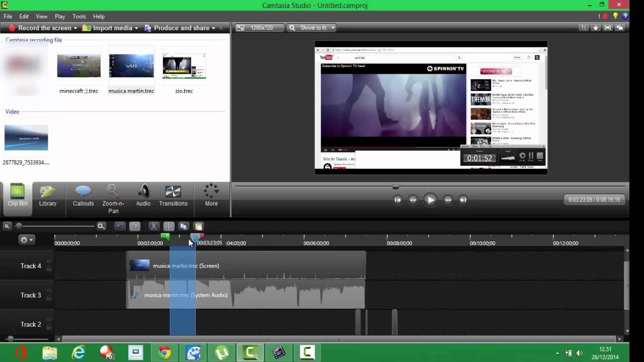644x362 pixels.
Task: Select the pan hand tool above preview
Action: [595, 28]
